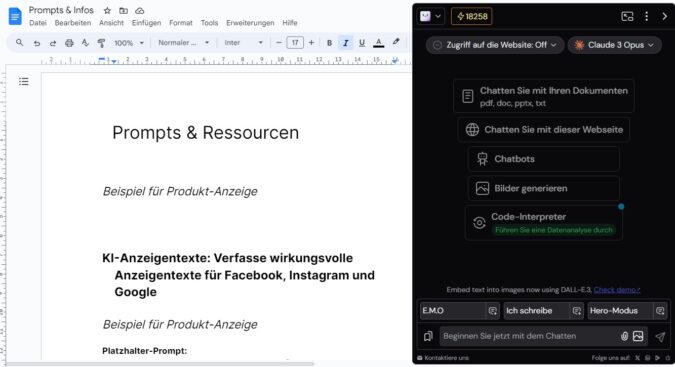Toggle bold formatting

[329, 43]
